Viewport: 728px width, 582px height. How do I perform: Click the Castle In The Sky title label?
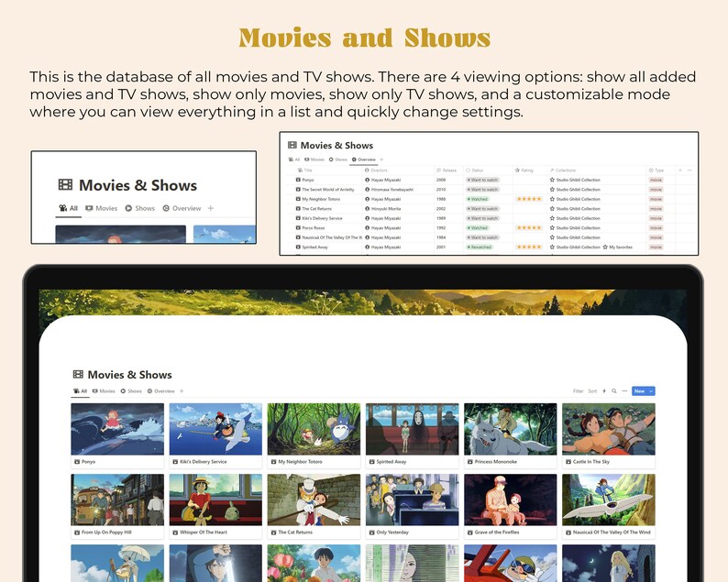[591, 462]
